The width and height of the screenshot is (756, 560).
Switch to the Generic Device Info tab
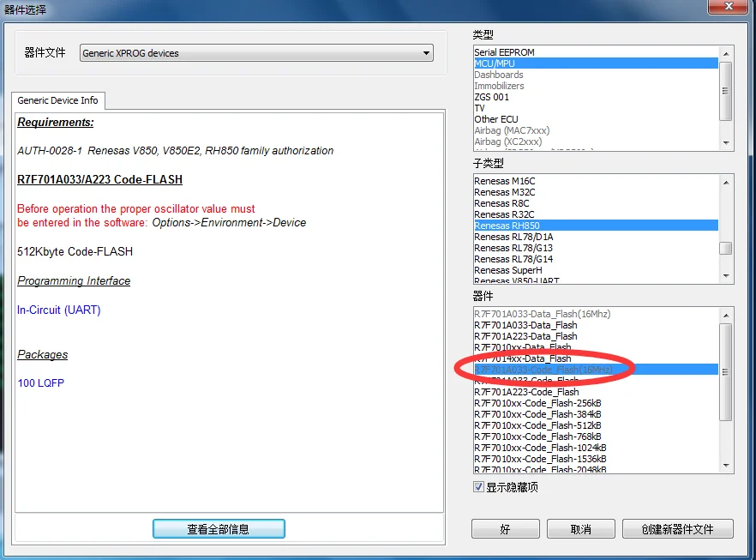(57, 100)
